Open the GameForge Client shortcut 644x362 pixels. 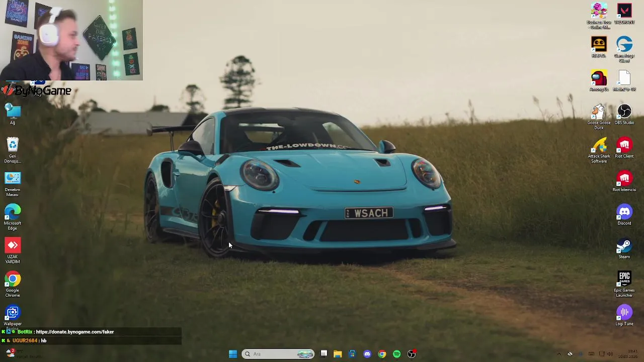tap(624, 49)
